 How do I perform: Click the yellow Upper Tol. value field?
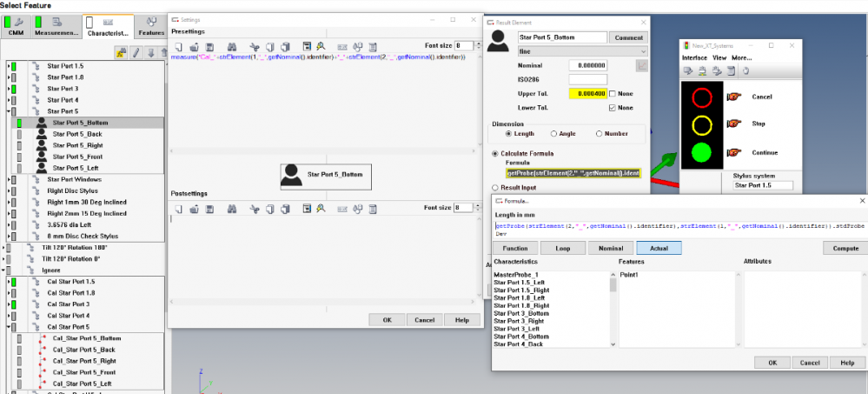click(x=587, y=93)
